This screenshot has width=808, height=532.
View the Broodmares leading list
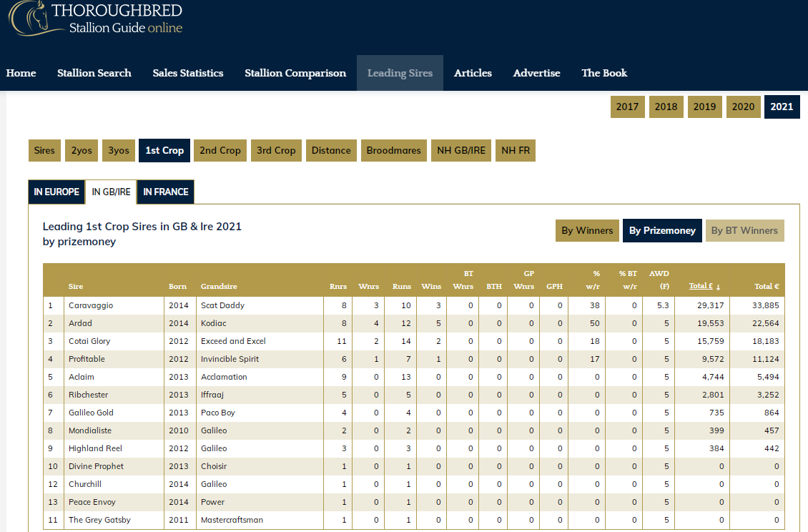(x=393, y=150)
